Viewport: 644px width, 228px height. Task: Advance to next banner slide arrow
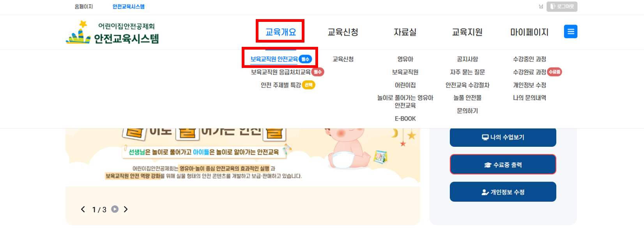(126, 209)
